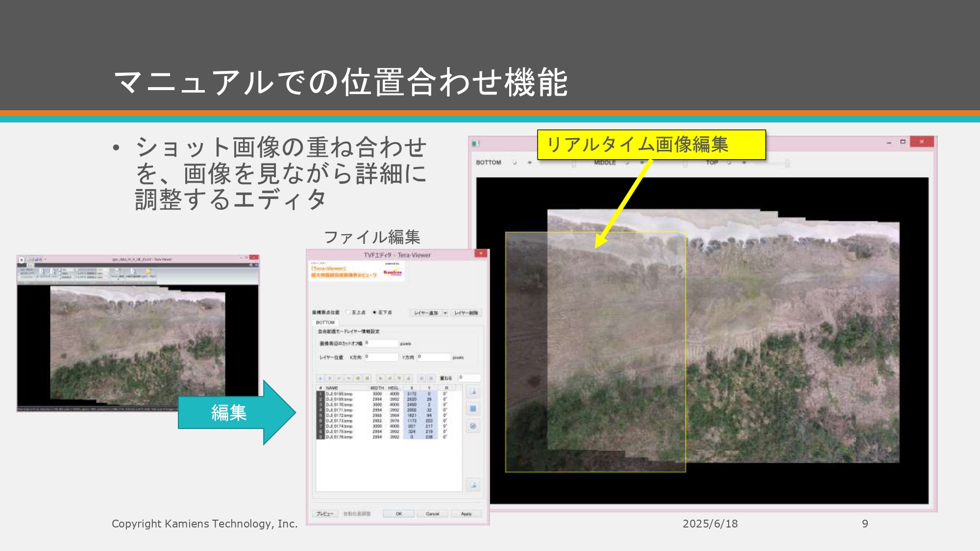Select the 左上点 radio button
Image resolution: width=980 pixels, height=551 pixels.
click(x=349, y=312)
